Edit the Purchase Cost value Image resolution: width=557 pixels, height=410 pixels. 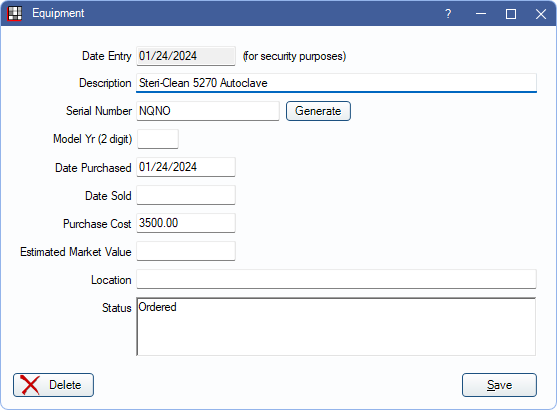click(186, 223)
